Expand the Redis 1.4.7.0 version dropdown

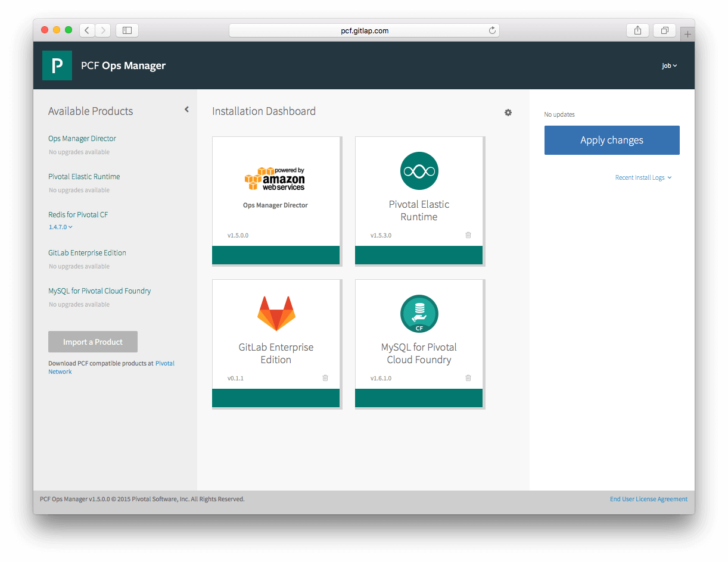coord(61,227)
